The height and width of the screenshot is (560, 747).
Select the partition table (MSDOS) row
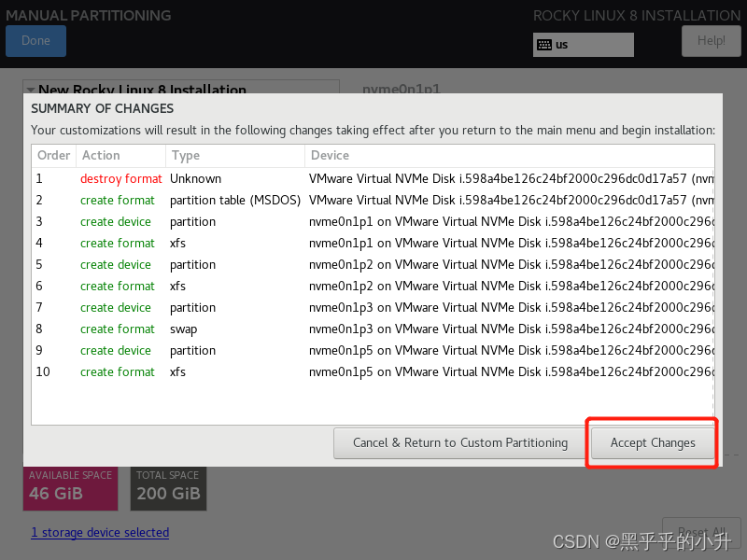(373, 200)
